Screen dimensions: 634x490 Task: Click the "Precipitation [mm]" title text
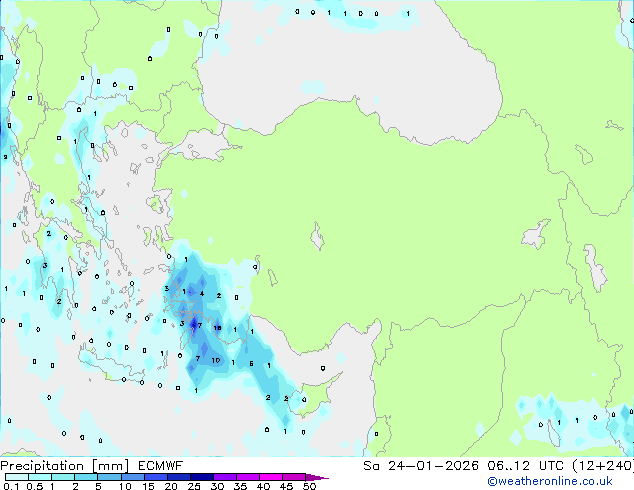(x=65, y=466)
